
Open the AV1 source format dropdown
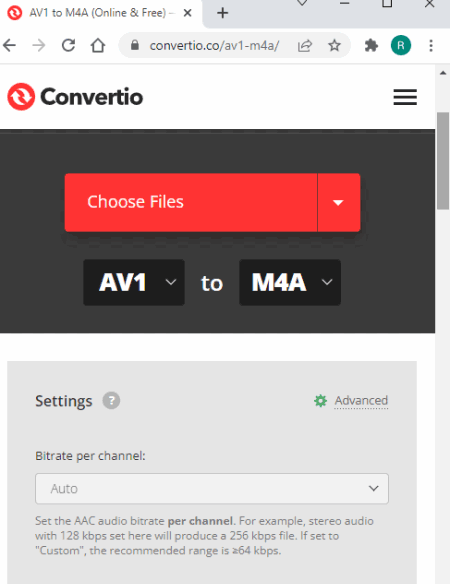134,282
